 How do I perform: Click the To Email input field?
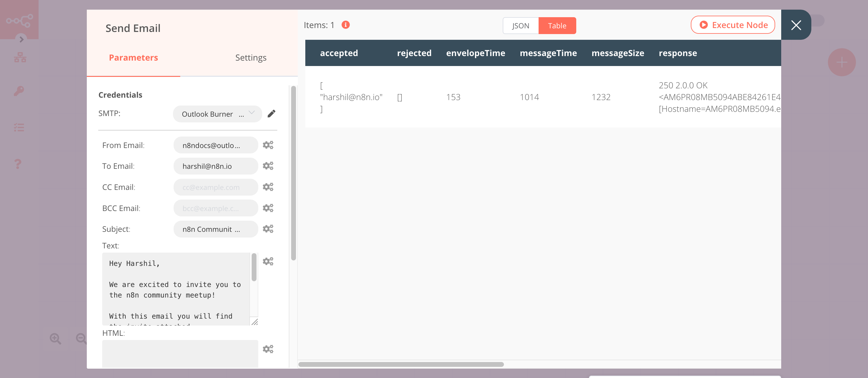pyautogui.click(x=214, y=166)
